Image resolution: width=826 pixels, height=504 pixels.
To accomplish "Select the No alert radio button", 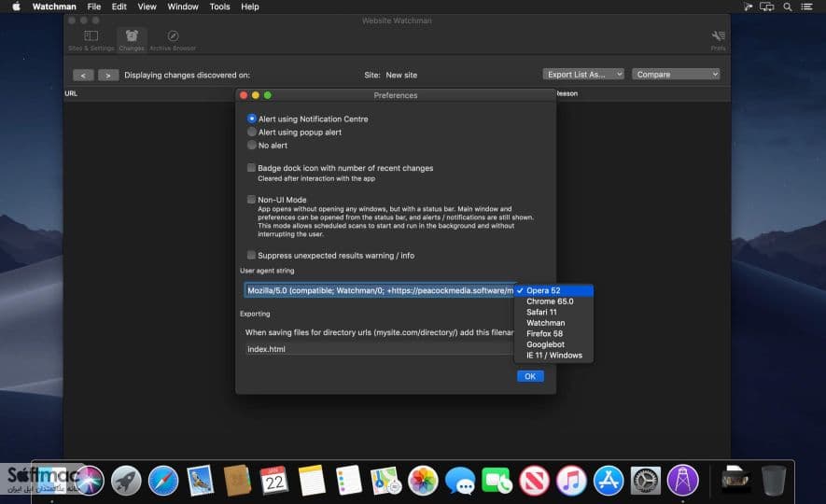I will (252, 145).
